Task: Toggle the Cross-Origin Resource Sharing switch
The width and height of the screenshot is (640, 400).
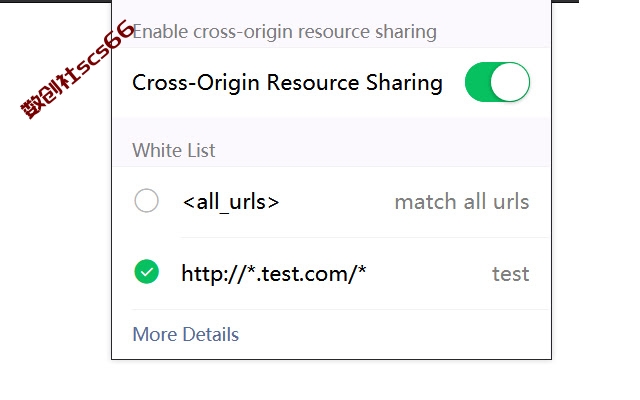Action: (x=497, y=82)
